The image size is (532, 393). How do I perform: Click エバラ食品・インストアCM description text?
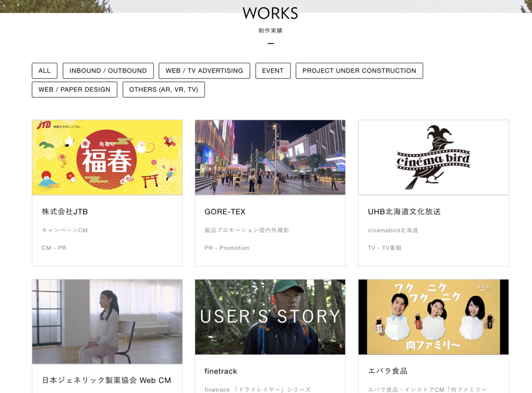(x=427, y=390)
